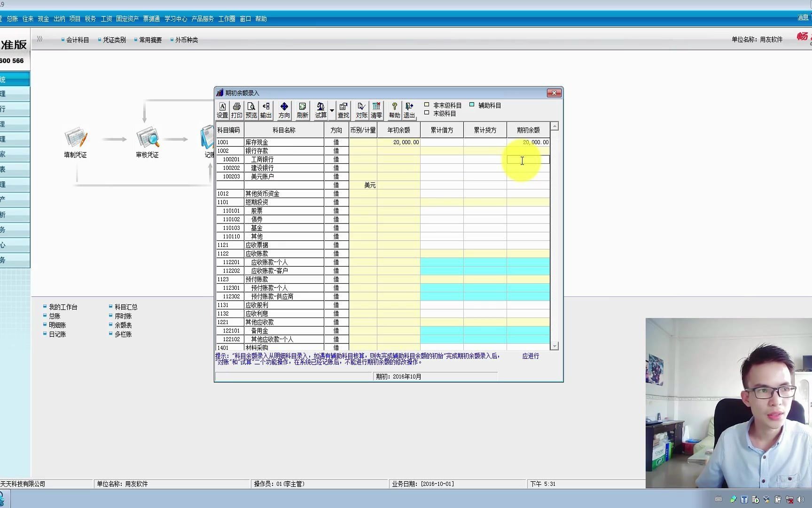Click the 科目名称 column header
This screenshot has height=508, width=812.
[284, 130]
